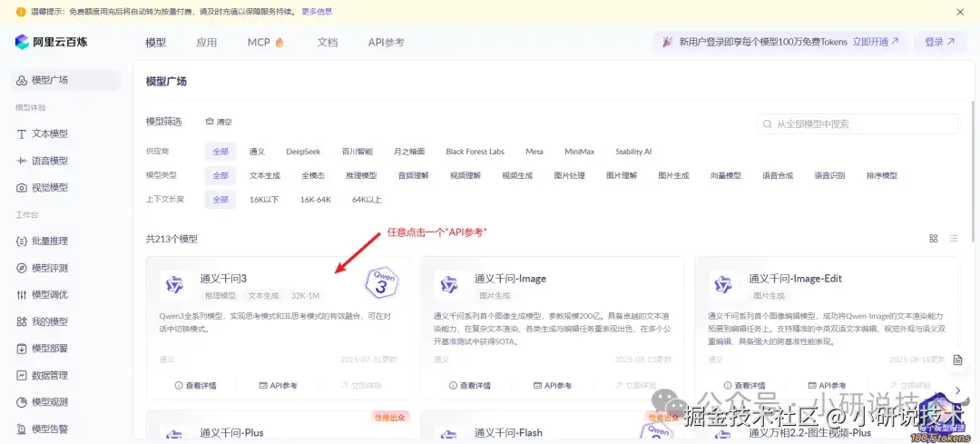
Task: Filter suppliers by Meta
Action: 534,152
